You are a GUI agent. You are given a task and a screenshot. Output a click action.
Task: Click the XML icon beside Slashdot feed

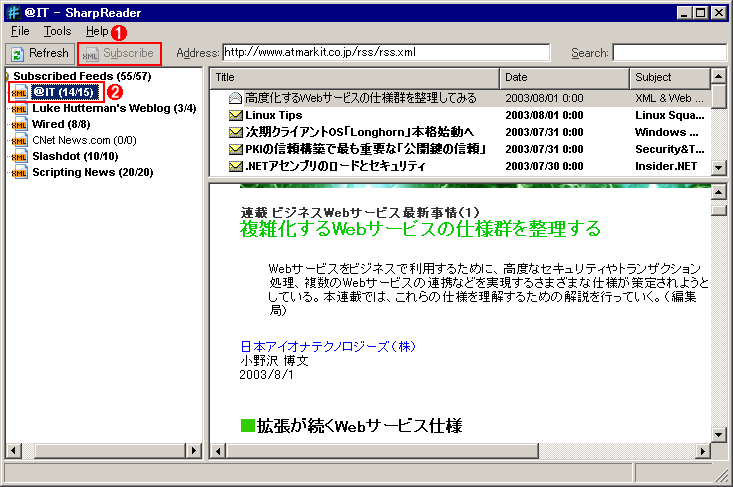pos(19,157)
